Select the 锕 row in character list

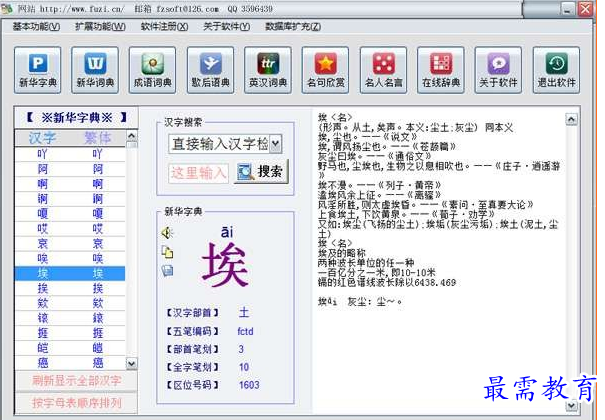(x=70, y=199)
